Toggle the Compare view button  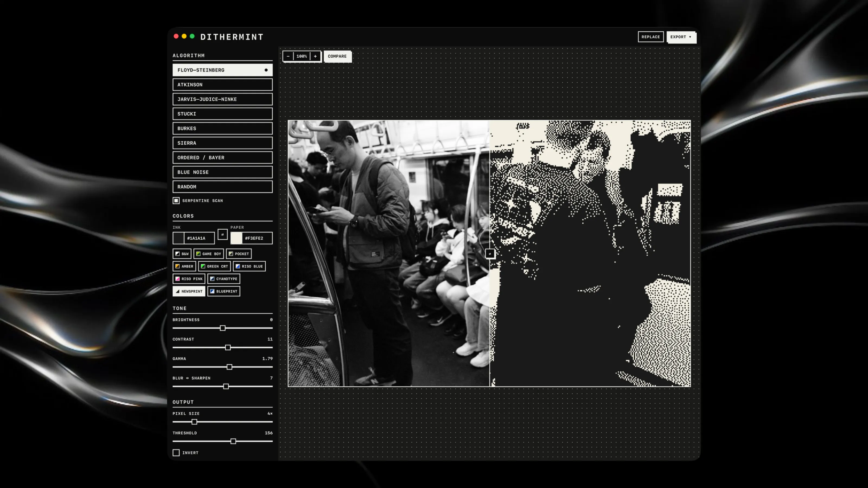[337, 56]
